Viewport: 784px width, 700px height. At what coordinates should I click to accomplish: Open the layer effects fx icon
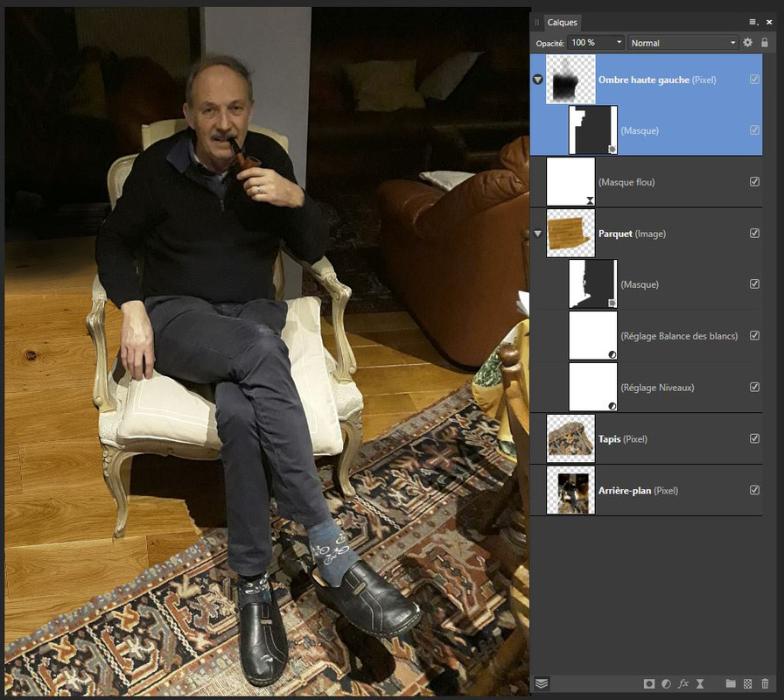tap(683, 683)
